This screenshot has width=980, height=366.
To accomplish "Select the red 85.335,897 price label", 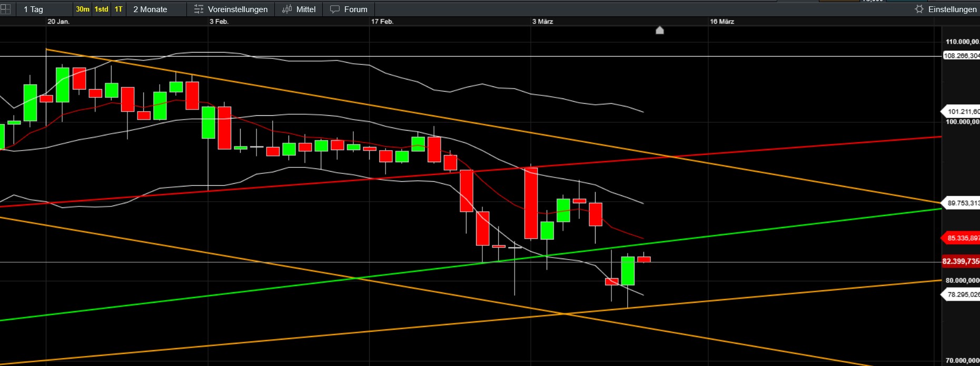I will [961, 238].
